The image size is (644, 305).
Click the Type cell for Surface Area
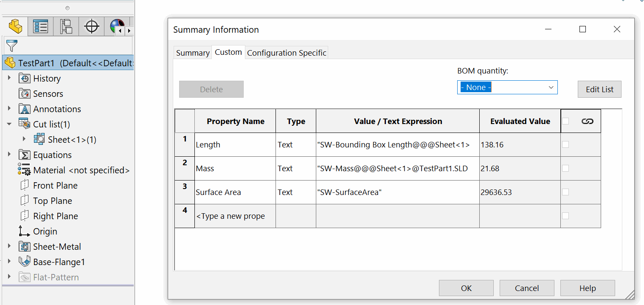pos(296,192)
